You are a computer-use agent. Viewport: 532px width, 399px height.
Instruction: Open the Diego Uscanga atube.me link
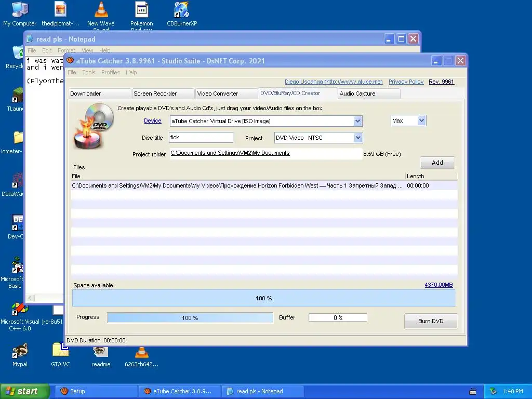click(334, 82)
